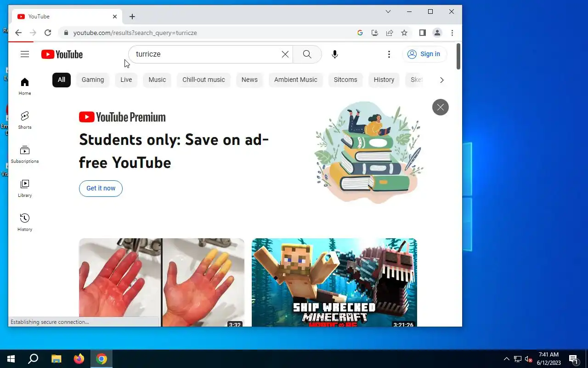Select the All filter chip
This screenshot has height=368, width=588.
click(62, 80)
